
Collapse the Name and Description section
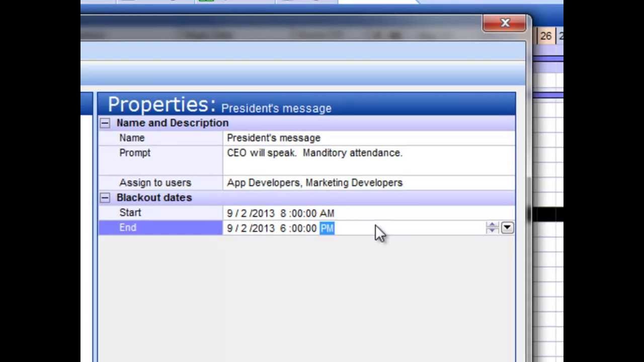tap(105, 123)
